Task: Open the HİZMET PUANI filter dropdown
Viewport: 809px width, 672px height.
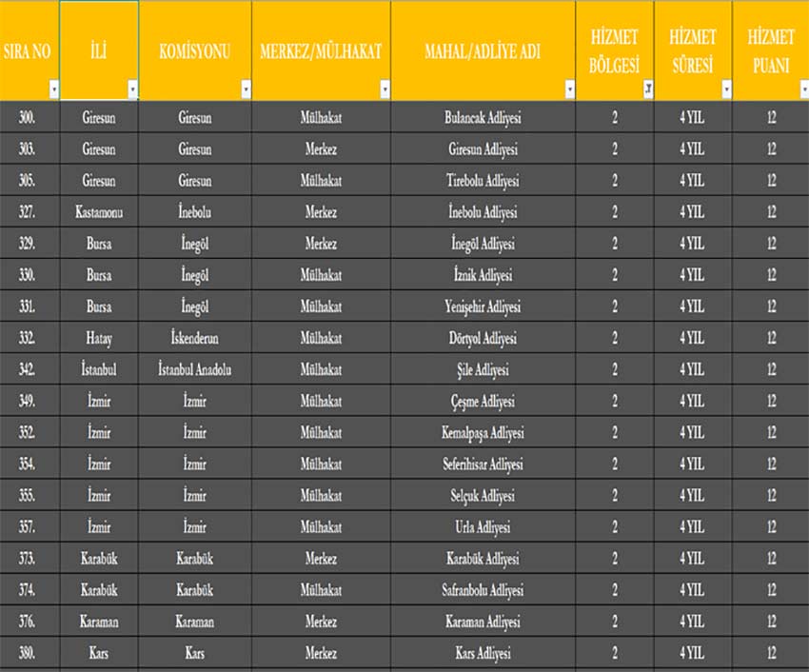Action: click(804, 89)
